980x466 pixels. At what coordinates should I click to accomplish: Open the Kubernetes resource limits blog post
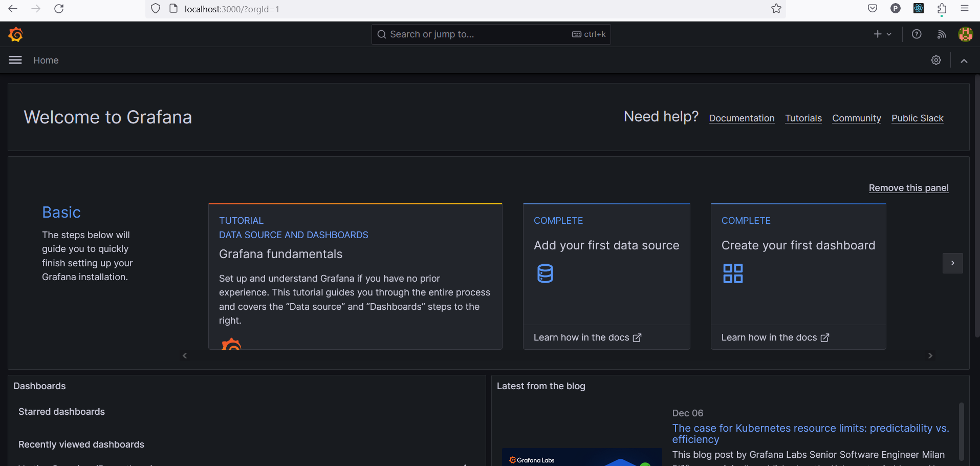click(811, 434)
